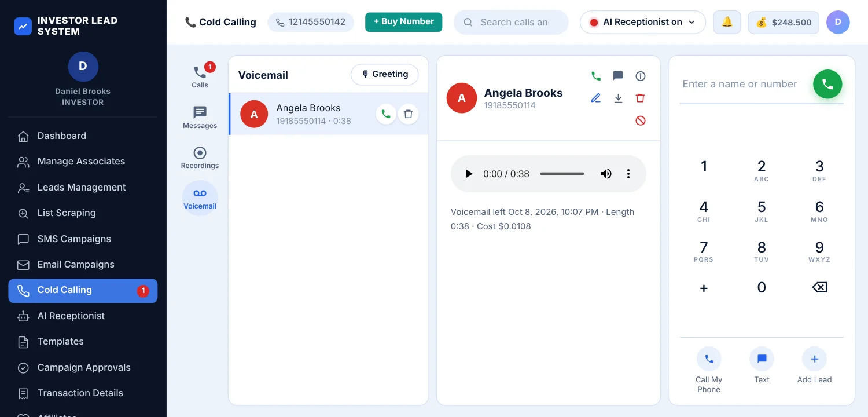
Task: View the $248.500 wallet balance
Action: tap(784, 22)
